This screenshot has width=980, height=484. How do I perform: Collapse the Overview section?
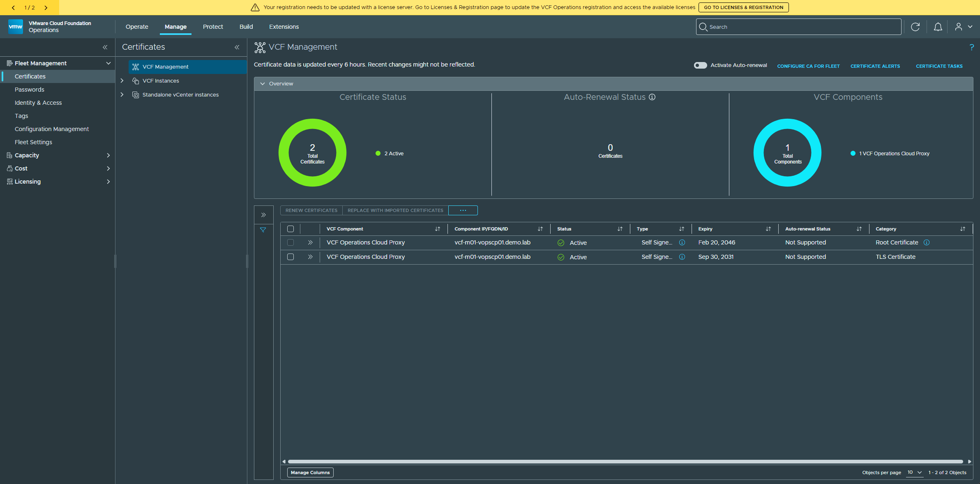click(x=263, y=83)
